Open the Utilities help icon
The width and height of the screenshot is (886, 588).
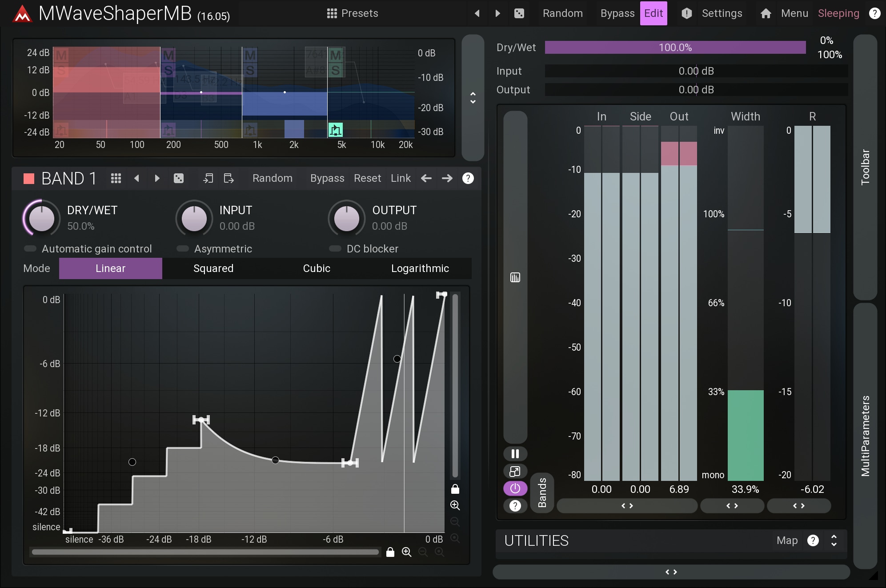click(x=813, y=540)
